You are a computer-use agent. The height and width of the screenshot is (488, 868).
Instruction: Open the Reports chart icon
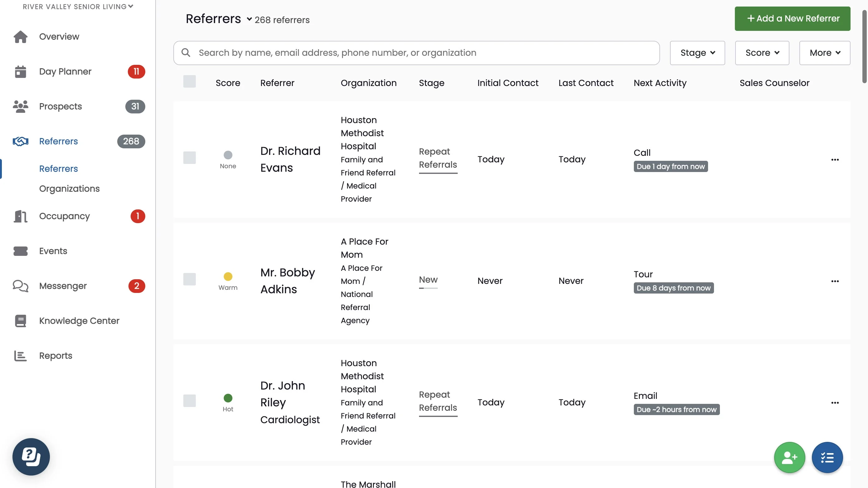point(20,356)
